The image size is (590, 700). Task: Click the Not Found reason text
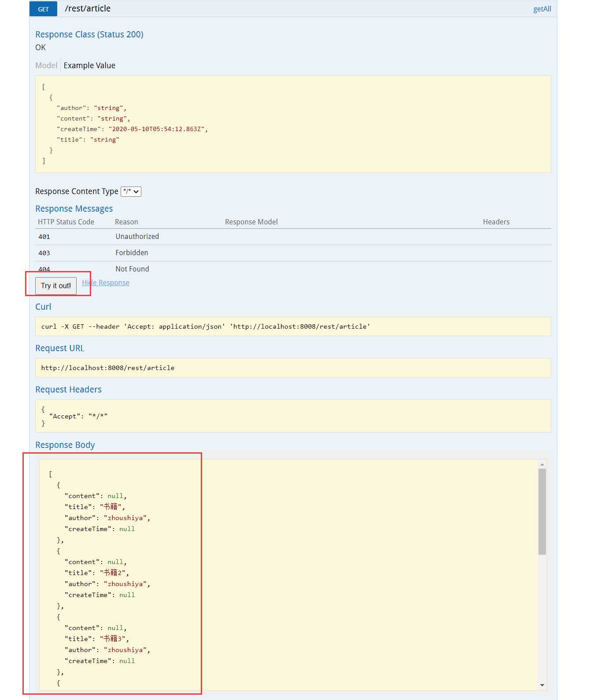click(x=132, y=269)
